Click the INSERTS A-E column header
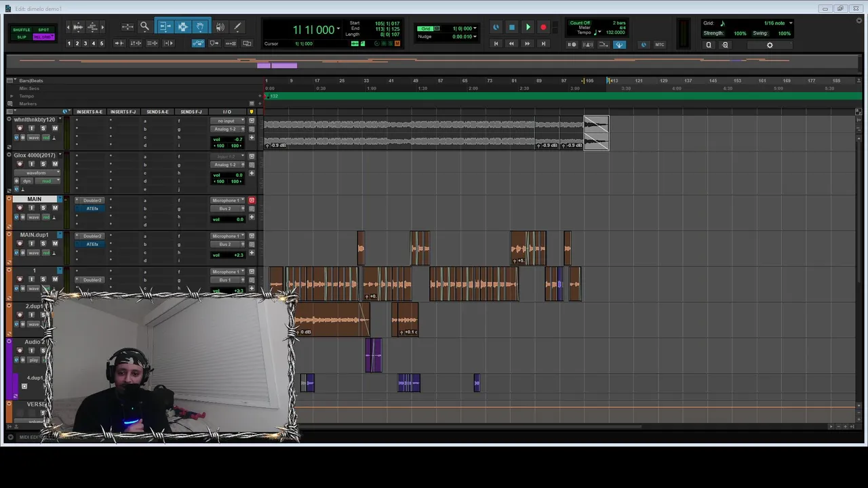 tap(90, 112)
